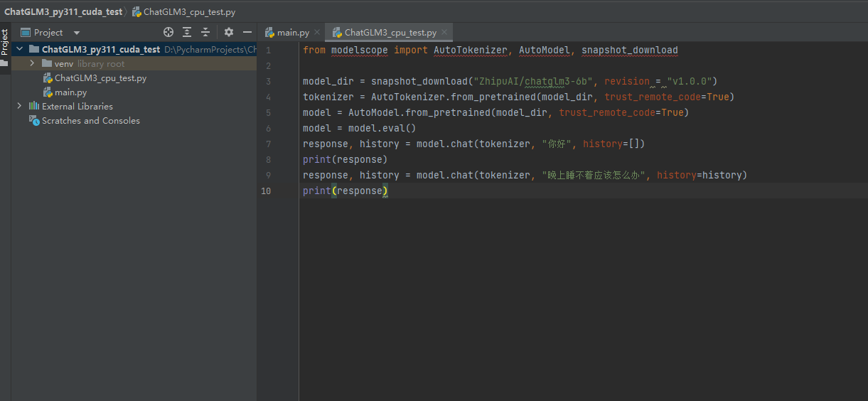868x401 pixels.
Task: Click folder icon below Project side tab
Action: click(x=4, y=63)
